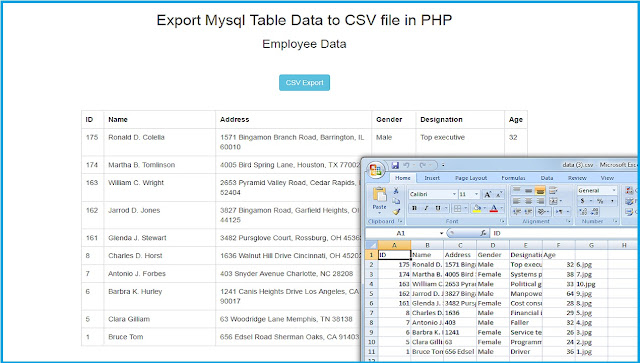The image size is (640, 363).
Task: Open the Fill Color dropdown arrow
Action: (x=484, y=208)
